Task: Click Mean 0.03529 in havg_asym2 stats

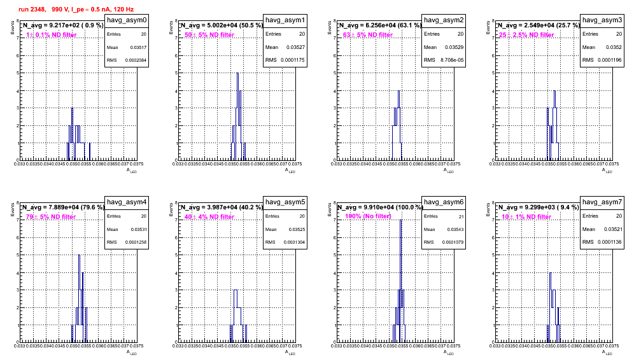Action: 444,47
